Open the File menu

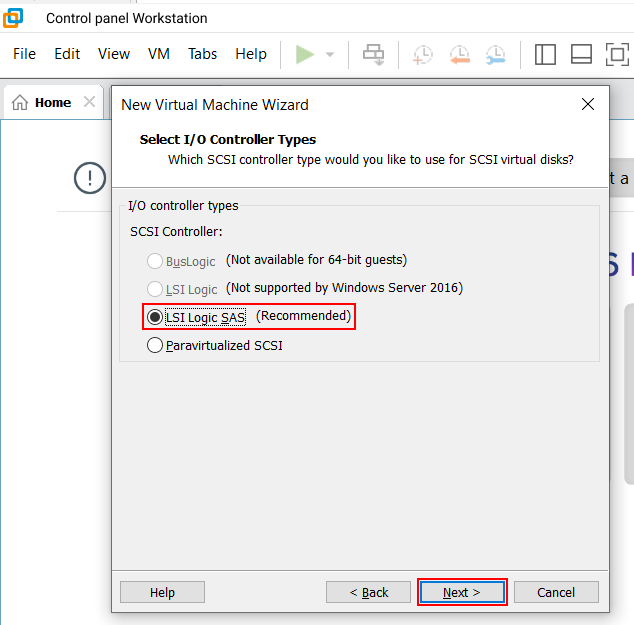coord(24,54)
